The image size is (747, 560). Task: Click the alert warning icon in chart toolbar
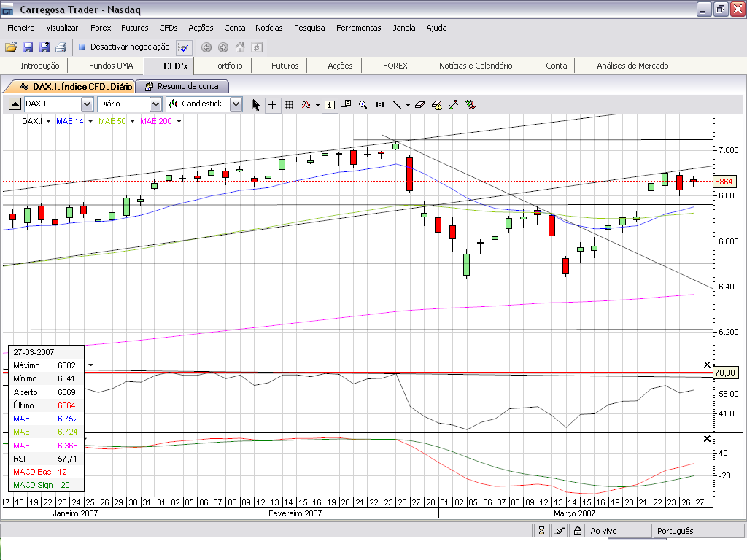437,105
